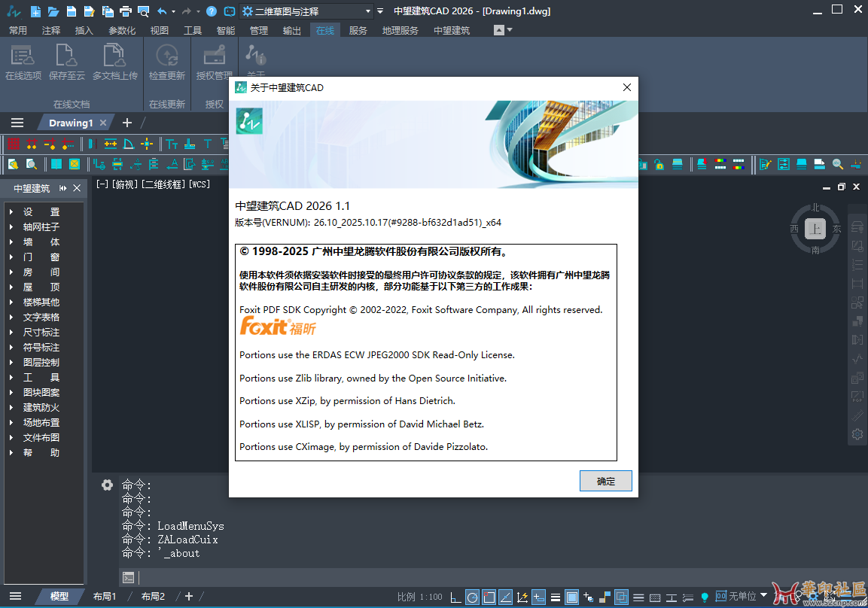The image size is (868, 608).
Task: Click the Print icon in quick access toolbar
Action: [x=125, y=11]
